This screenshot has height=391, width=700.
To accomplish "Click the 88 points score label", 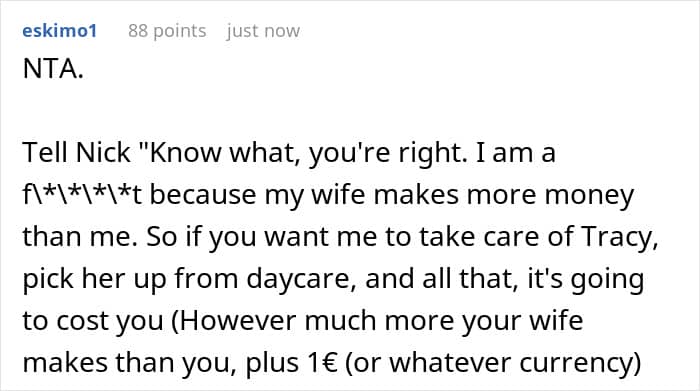I will coord(167,31).
